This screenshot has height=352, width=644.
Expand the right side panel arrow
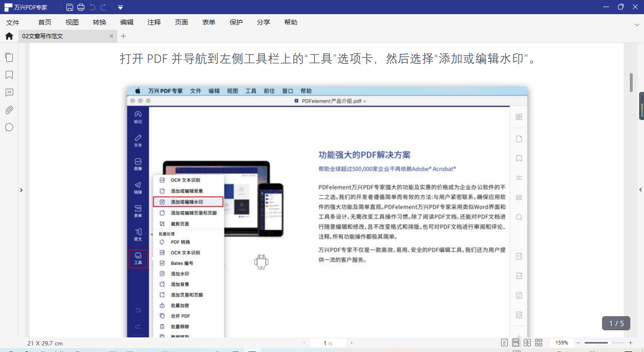[x=640, y=190]
